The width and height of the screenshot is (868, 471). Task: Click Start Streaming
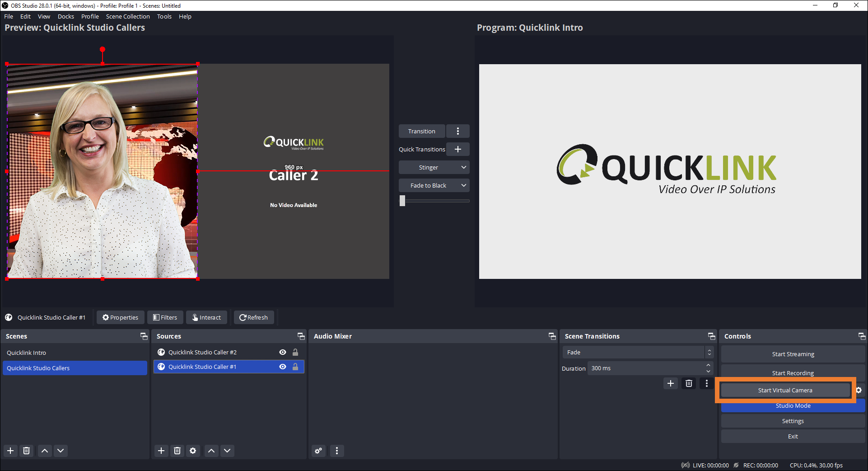[793, 354]
